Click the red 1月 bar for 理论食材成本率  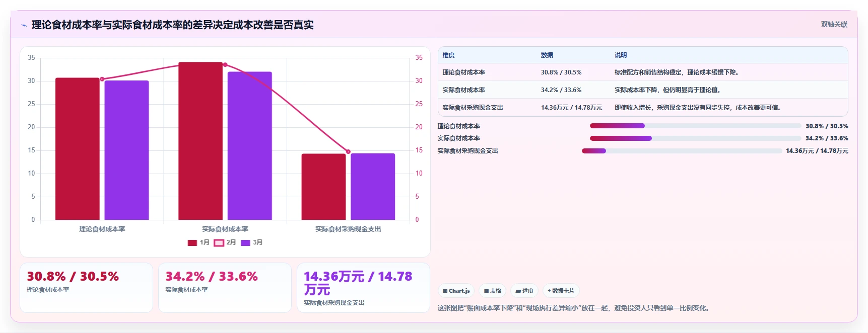pos(78,149)
